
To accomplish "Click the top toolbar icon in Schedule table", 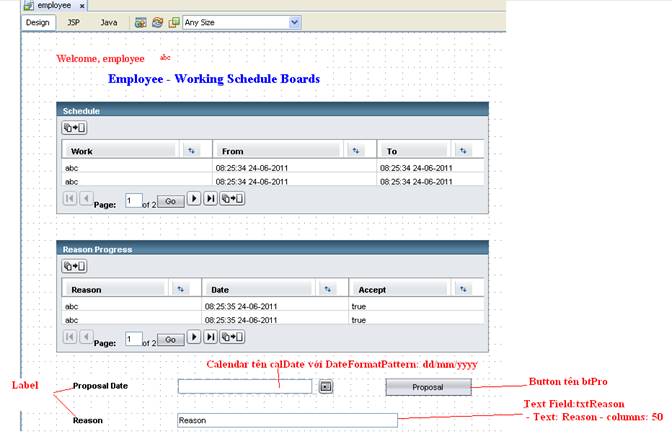I will click(74, 128).
